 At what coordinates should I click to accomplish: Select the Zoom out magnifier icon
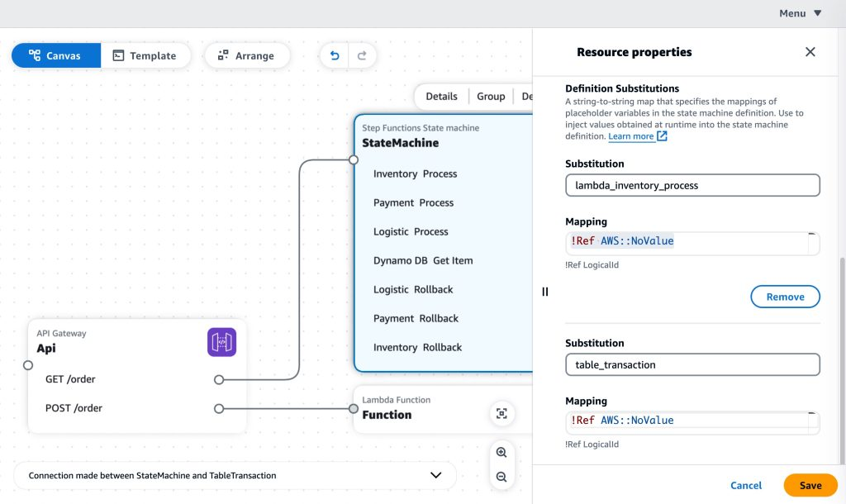pos(502,476)
